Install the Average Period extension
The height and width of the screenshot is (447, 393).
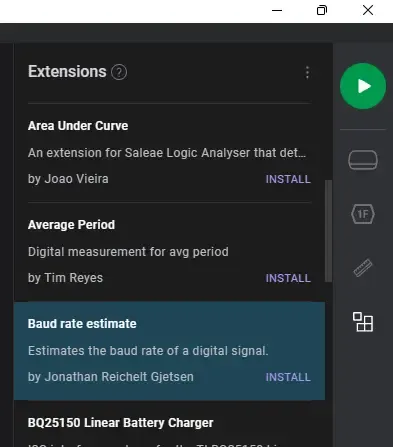288,278
